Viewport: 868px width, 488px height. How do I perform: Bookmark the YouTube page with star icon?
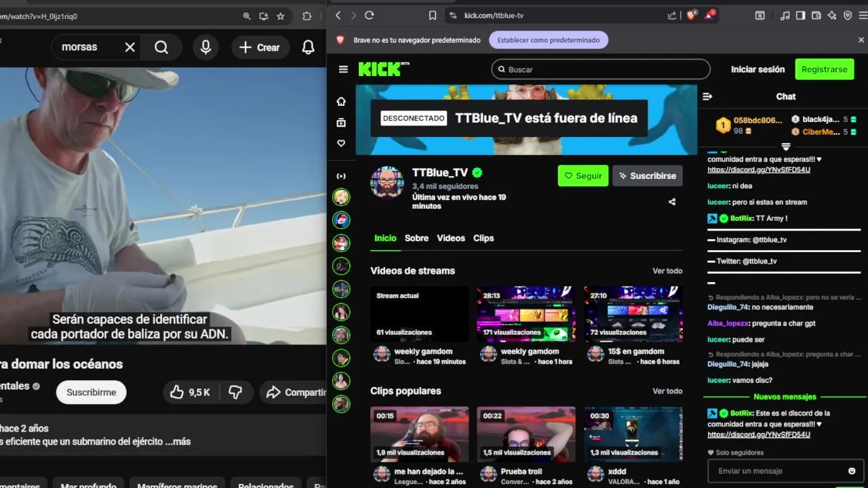point(281,16)
